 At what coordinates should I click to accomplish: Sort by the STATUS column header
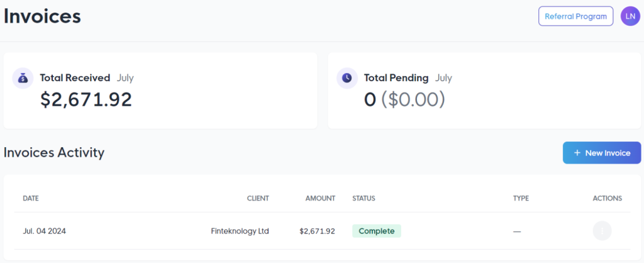coord(364,198)
